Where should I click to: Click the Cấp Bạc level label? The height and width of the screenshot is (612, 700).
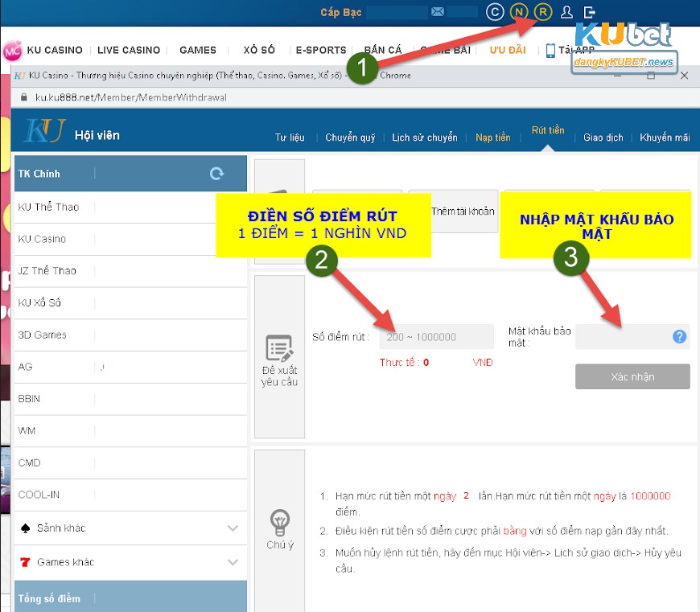[x=340, y=12]
